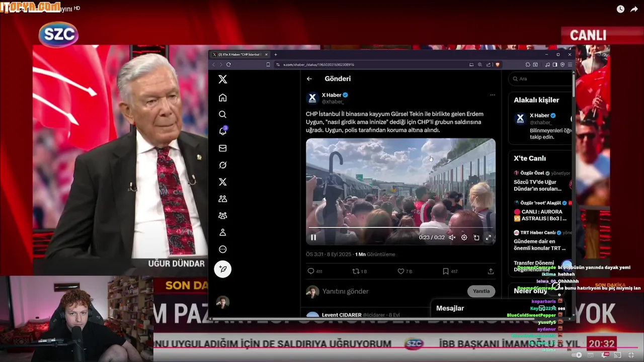Click the stream share arrow icon

point(634,9)
